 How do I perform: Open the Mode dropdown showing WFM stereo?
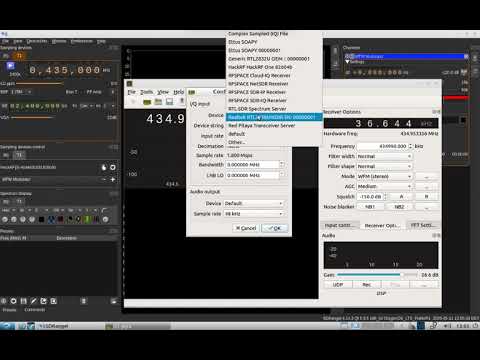pos(384,176)
